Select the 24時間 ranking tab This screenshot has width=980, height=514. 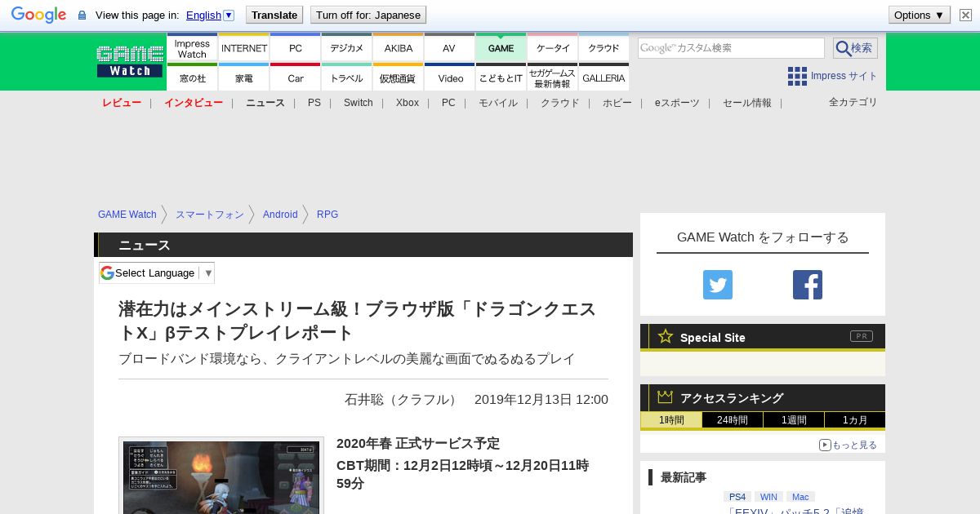pyautogui.click(x=733, y=420)
